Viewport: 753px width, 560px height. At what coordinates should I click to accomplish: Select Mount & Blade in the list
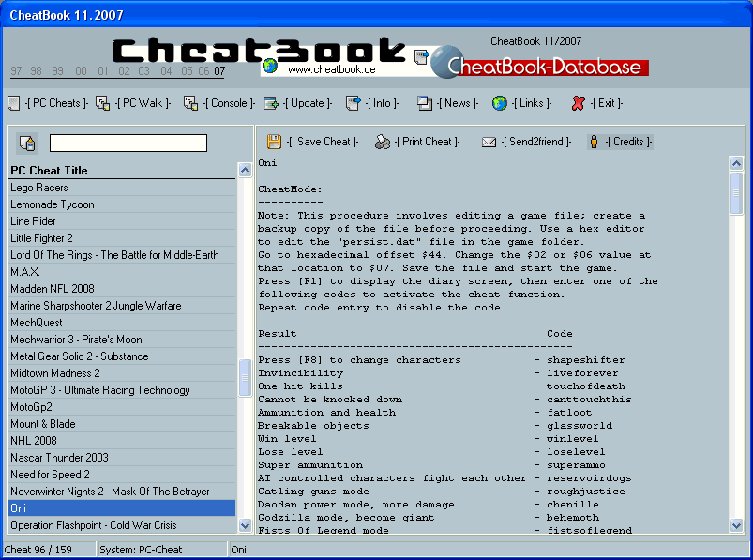tap(122, 424)
